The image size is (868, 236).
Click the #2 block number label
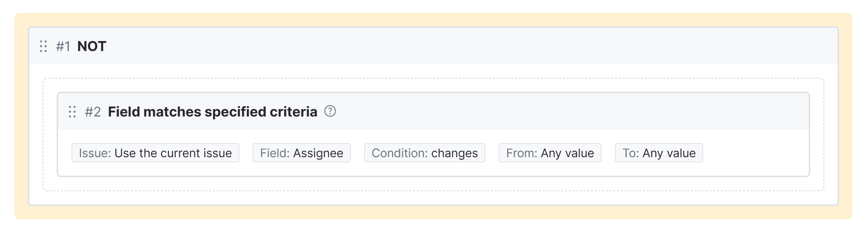coord(93,112)
